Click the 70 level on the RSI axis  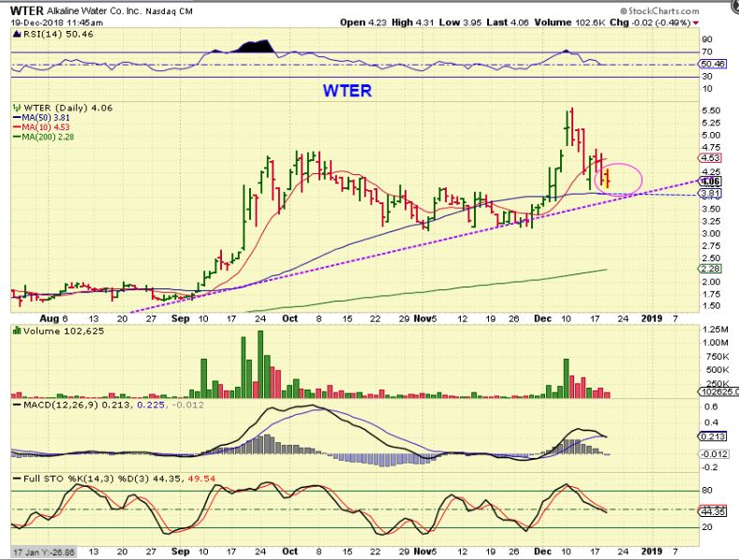pos(706,52)
